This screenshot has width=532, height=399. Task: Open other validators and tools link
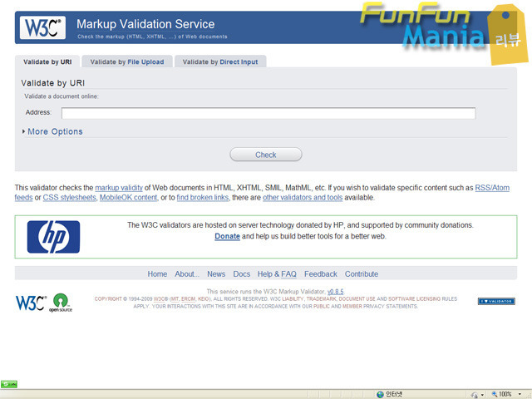(303, 198)
